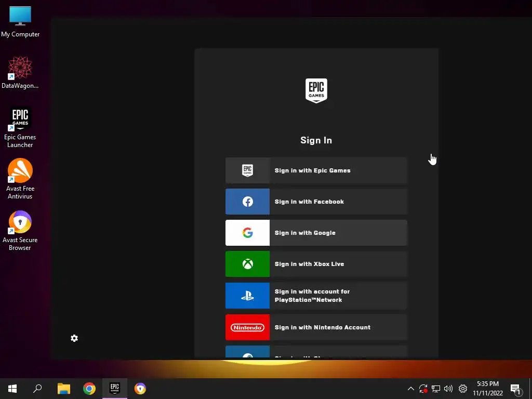
Task: Sign in with Xbox Live
Action: tap(316, 264)
